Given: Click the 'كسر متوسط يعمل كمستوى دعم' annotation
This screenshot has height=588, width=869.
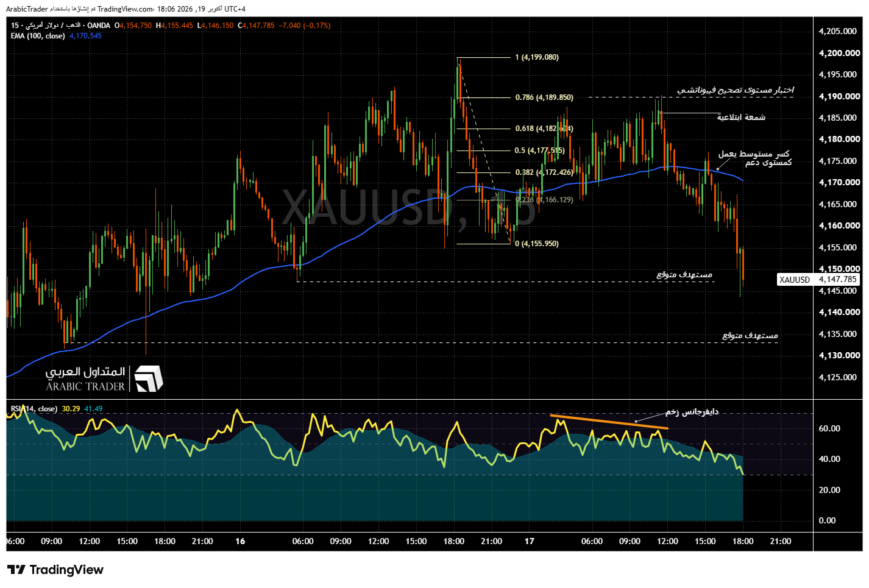Looking at the screenshot, I should pos(754,158).
